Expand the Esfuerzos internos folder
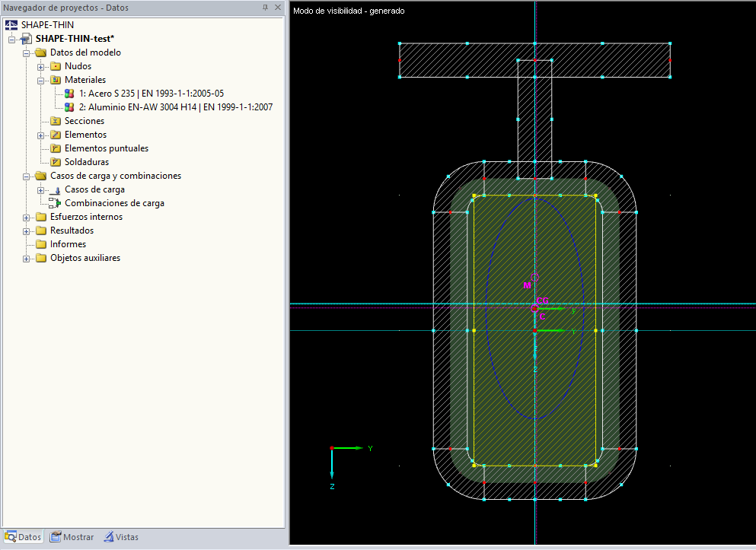Image resolution: width=756 pixels, height=550 pixels. pyautogui.click(x=27, y=217)
